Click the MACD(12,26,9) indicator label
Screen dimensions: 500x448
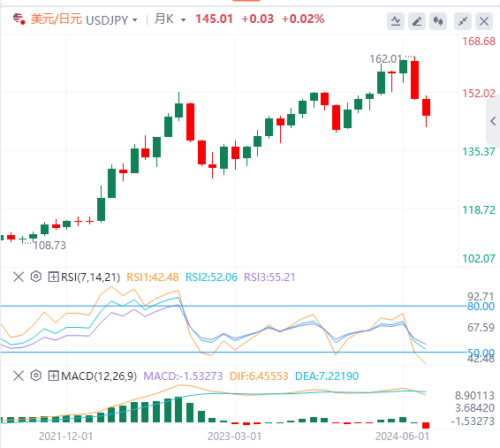click(99, 376)
